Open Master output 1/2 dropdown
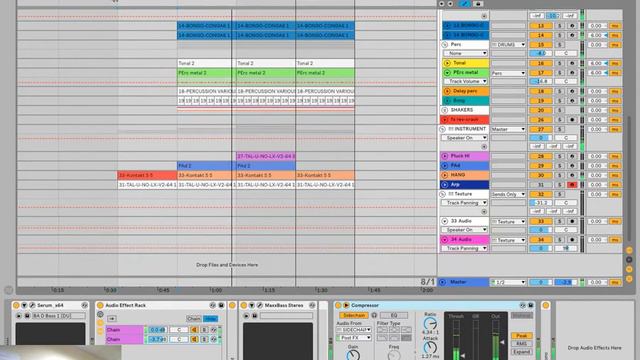 coord(508,282)
